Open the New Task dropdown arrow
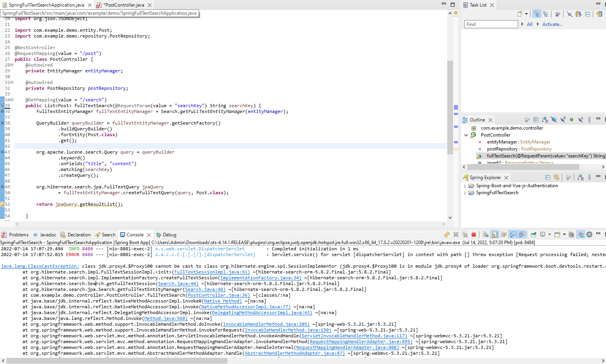 pos(526,14)
